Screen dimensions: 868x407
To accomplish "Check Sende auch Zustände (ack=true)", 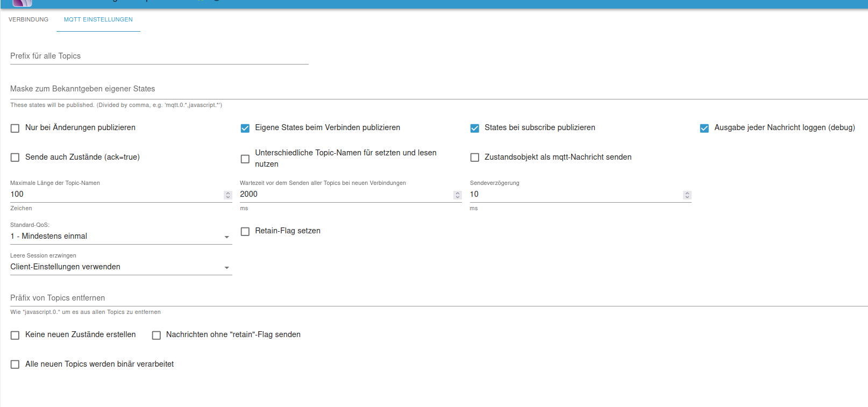I will pyautogui.click(x=15, y=158).
